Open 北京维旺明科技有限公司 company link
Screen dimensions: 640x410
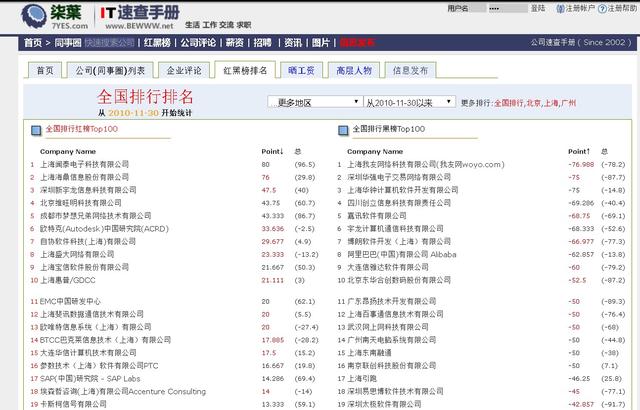click(x=81, y=203)
